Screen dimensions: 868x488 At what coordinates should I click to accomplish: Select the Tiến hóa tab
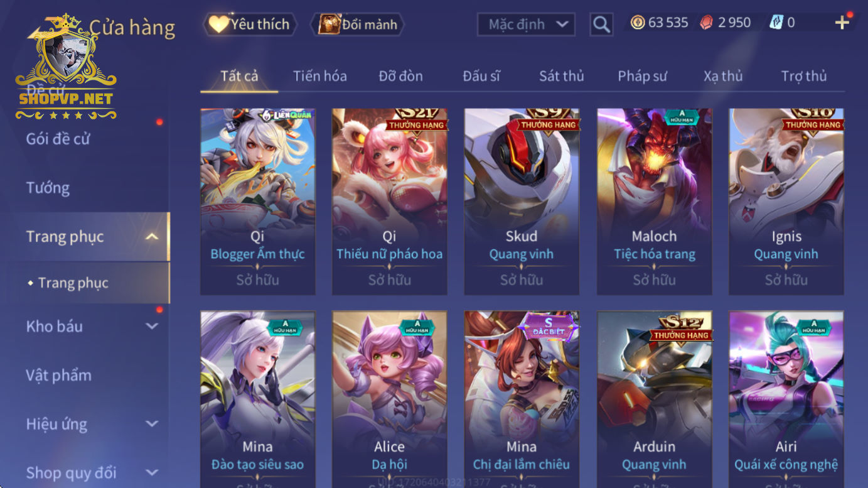click(319, 76)
